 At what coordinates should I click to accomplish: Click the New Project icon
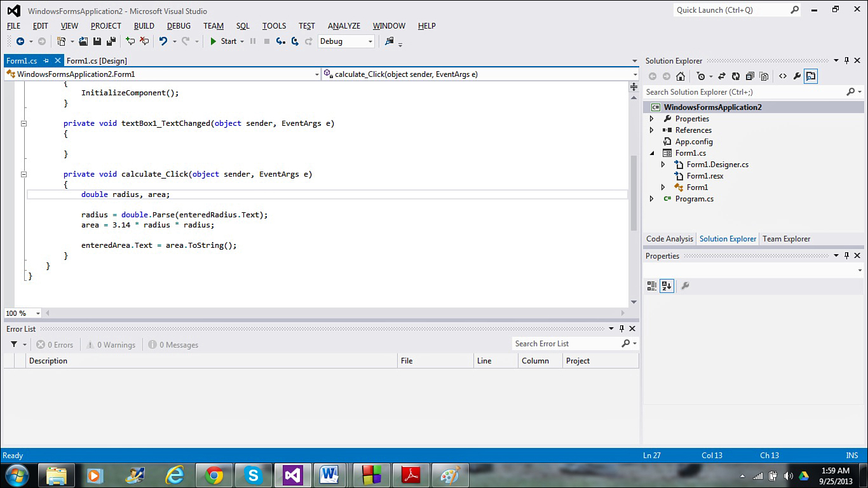(x=61, y=41)
